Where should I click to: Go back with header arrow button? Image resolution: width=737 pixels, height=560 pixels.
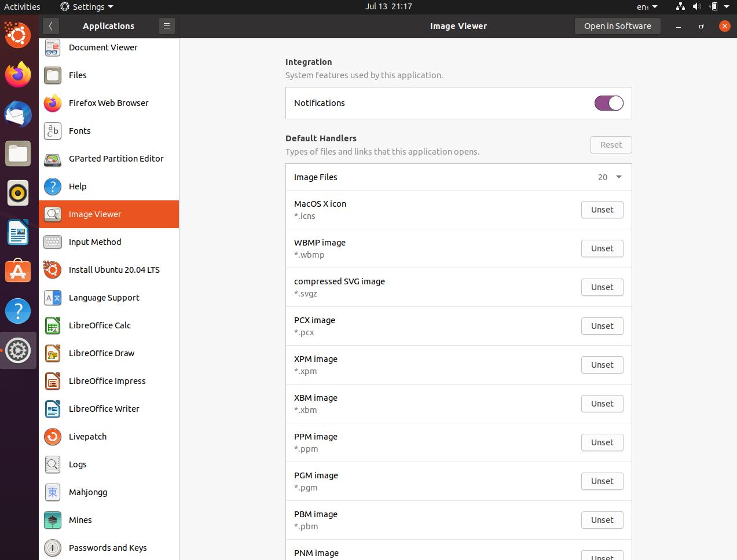51,26
